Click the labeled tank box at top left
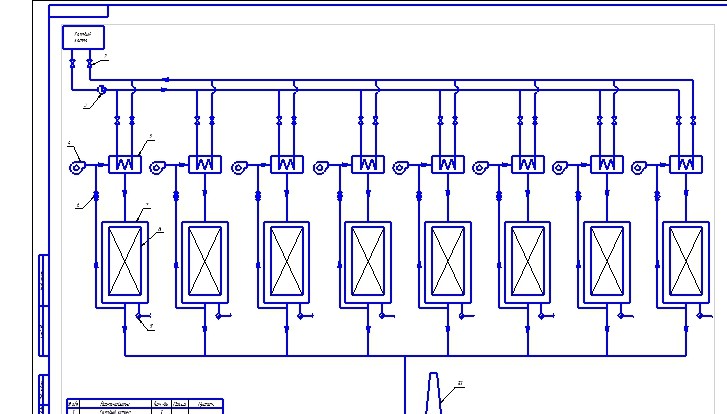 coord(82,38)
